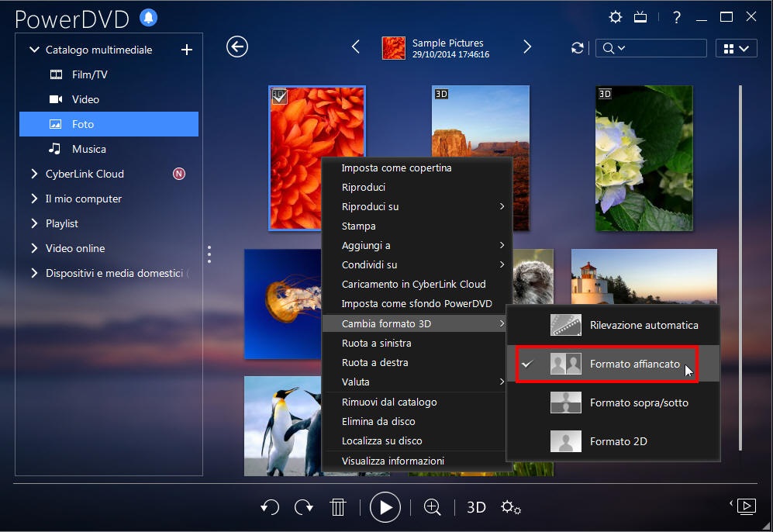This screenshot has width=773, height=532.
Task: Toggle 3D mode in bottom toolbar
Action: [476, 507]
